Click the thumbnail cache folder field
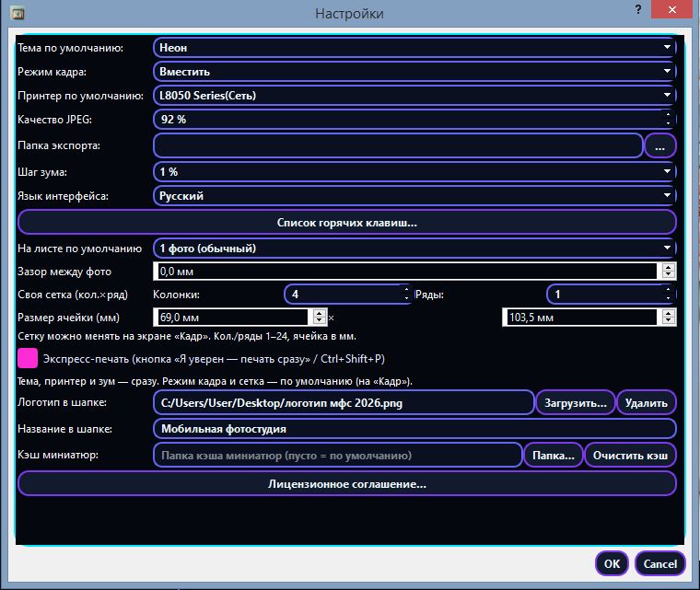This screenshot has width=700, height=590. [x=337, y=456]
